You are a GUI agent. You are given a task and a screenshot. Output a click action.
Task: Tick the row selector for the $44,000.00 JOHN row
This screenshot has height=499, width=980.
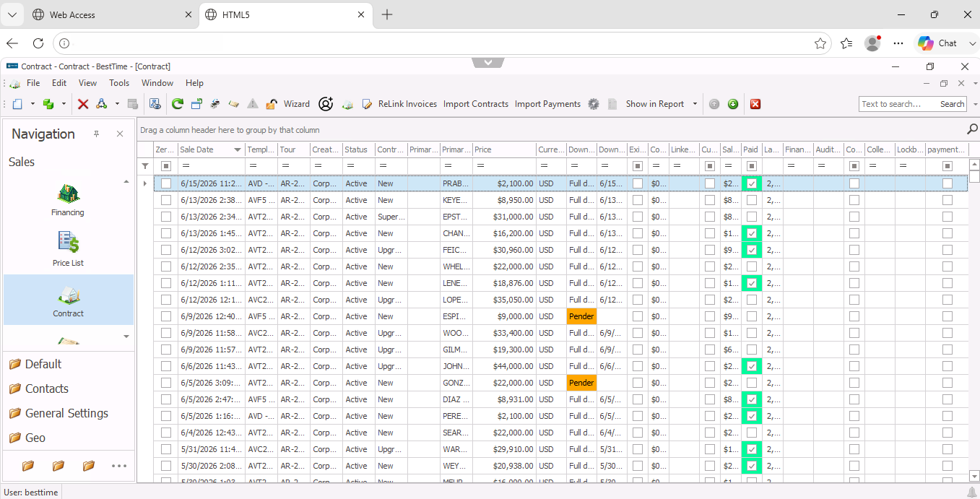point(166,366)
